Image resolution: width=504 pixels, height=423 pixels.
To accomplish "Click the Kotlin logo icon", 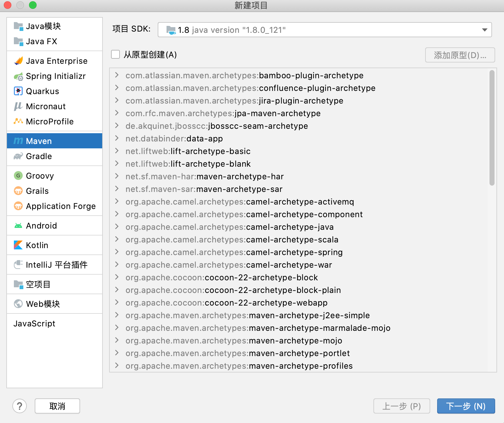I will [x=18, y=245].
